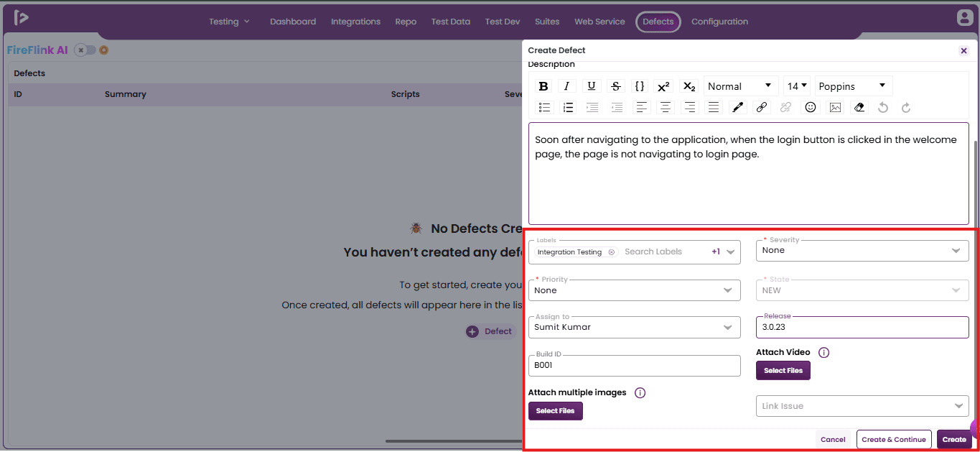Open the font size 14 dropdown
Screen dimensions: 980x452
coord(797,86)
